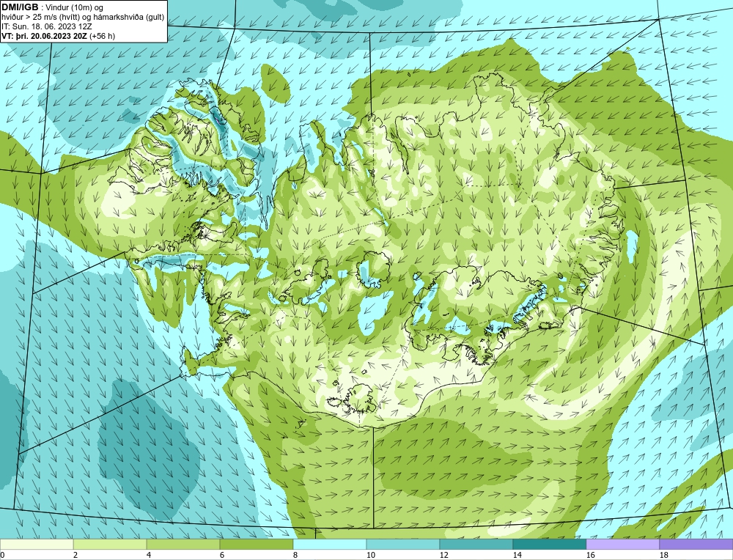Click the 6–8 m/s dark green legend swatch
733x560 pixels.
click(x=256, y=544)
